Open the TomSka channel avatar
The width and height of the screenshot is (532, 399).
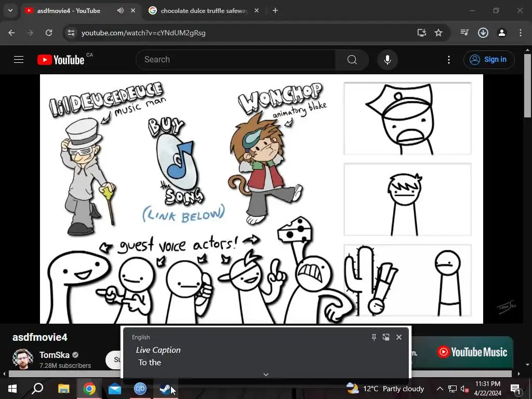[23, 359]
